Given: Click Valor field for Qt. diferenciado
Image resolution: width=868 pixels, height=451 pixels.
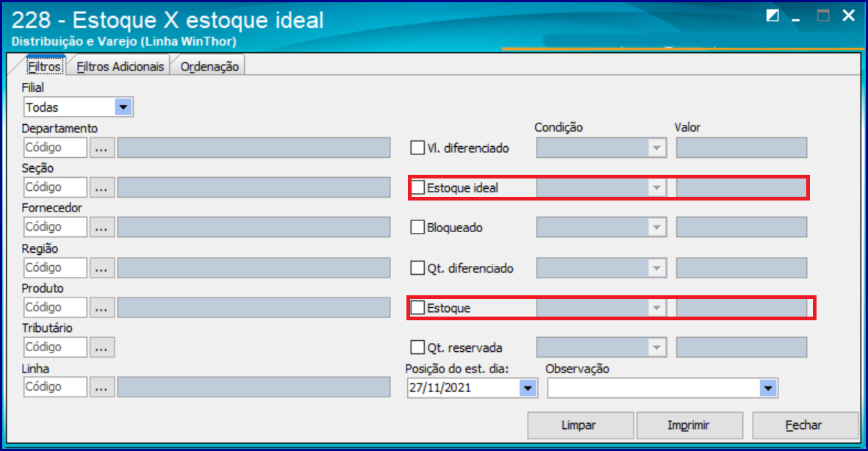Looking at the screenshot, I should coord(742,268).
